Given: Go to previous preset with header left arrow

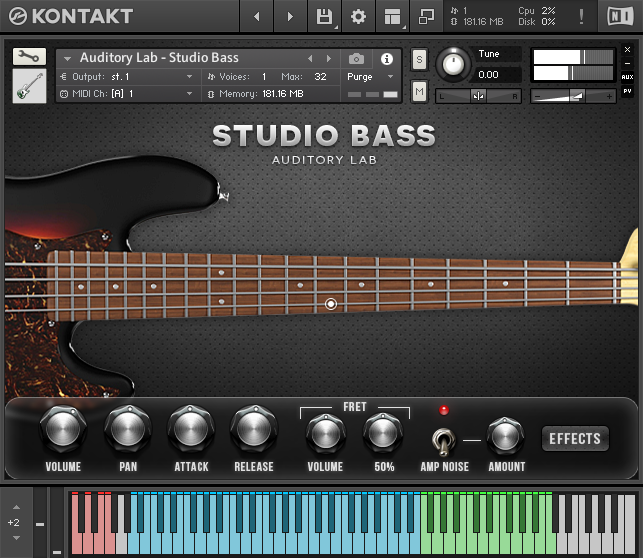Looking at the screenshot, I should 257,16.
